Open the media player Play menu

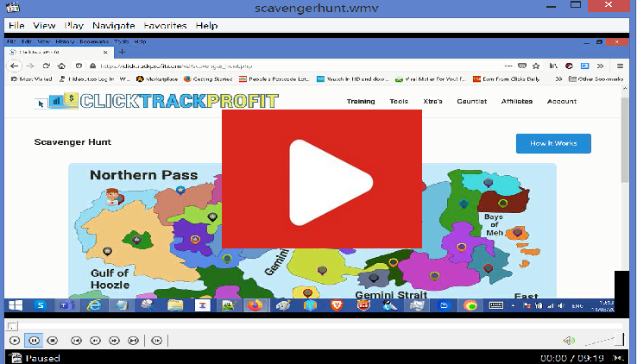click(x=74, y=26)
